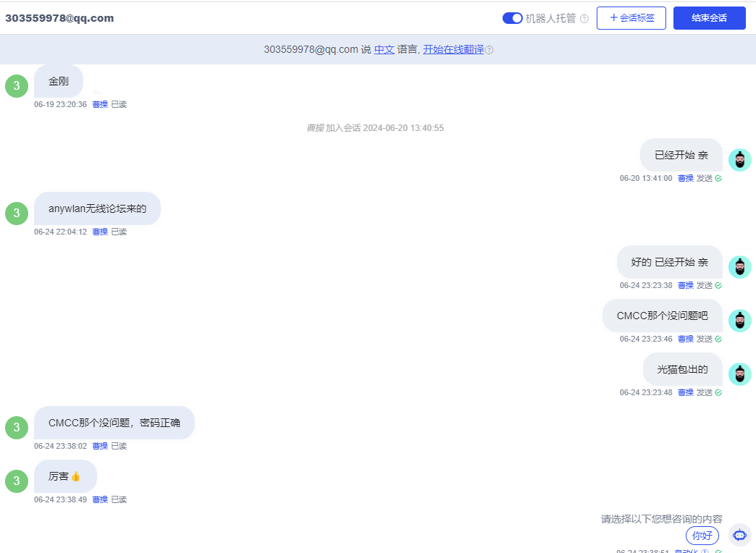Click 发送 status at 06-24 23:23:48
Screen dimensions: 756x553
click(x=705, y=392)
